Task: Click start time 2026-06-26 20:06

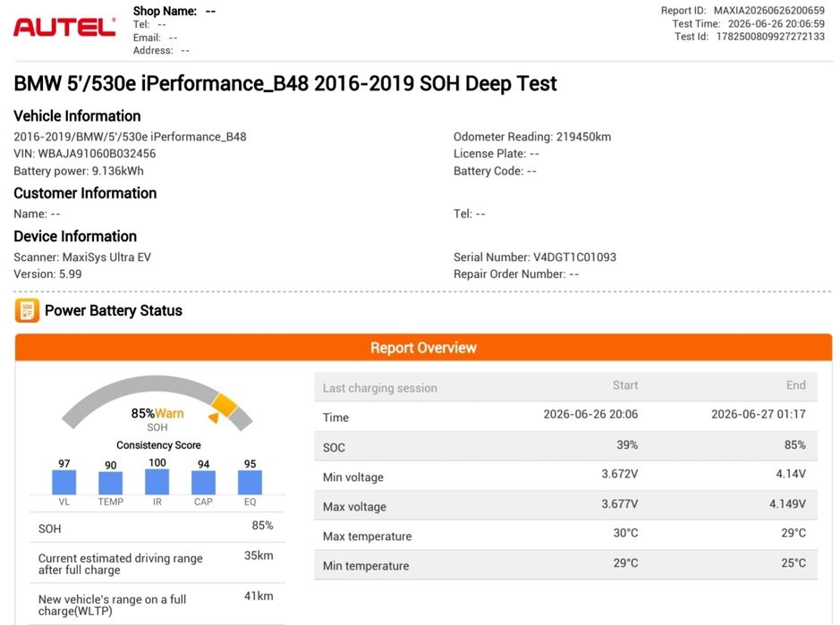Action: click(x=590, y=414)
